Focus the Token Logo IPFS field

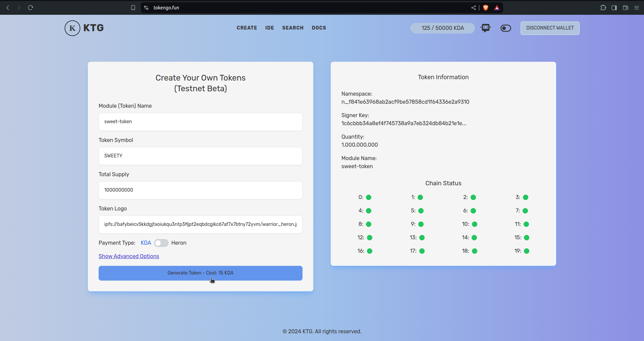(x=201, y=225)
